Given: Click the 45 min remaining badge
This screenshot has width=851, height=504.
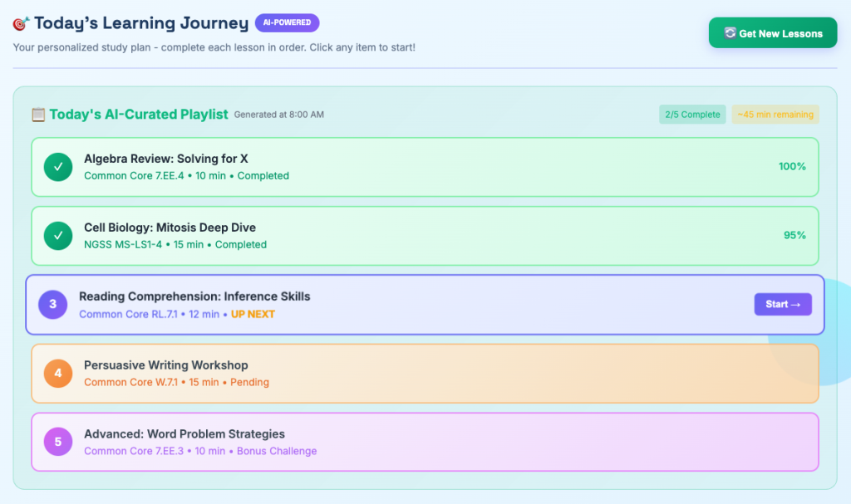Looking at the screenshot, I should tap(775, 115).
